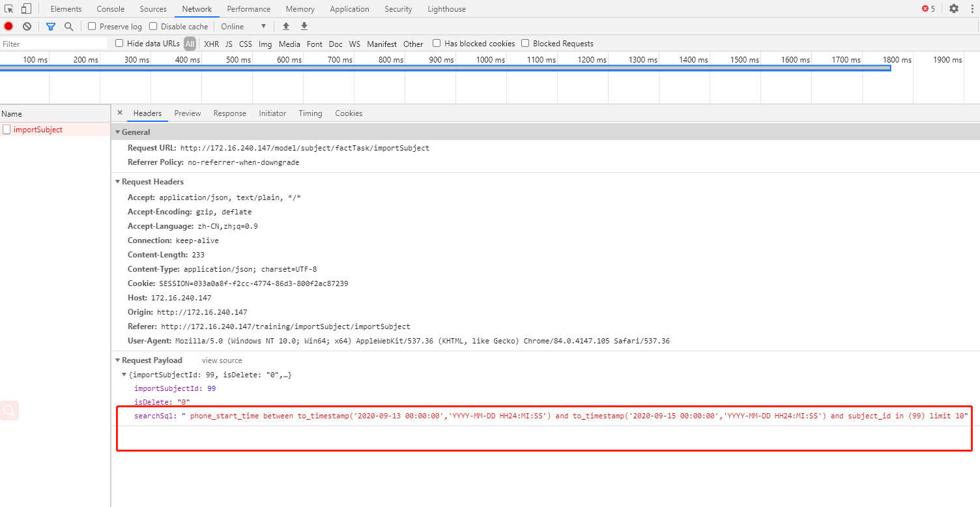Import HAR file with upload arrow
The height and width of the screenshot is (507, 980).
285,27
